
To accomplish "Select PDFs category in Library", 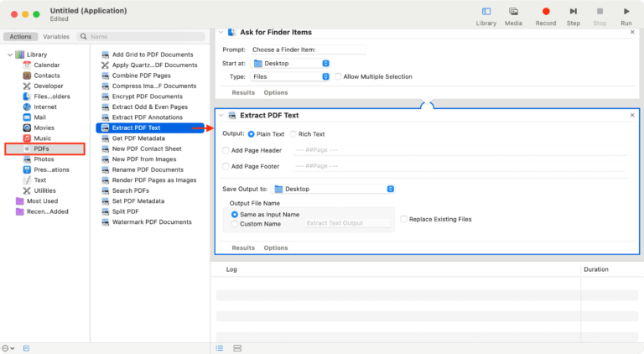I will click(x=44, y=148).
